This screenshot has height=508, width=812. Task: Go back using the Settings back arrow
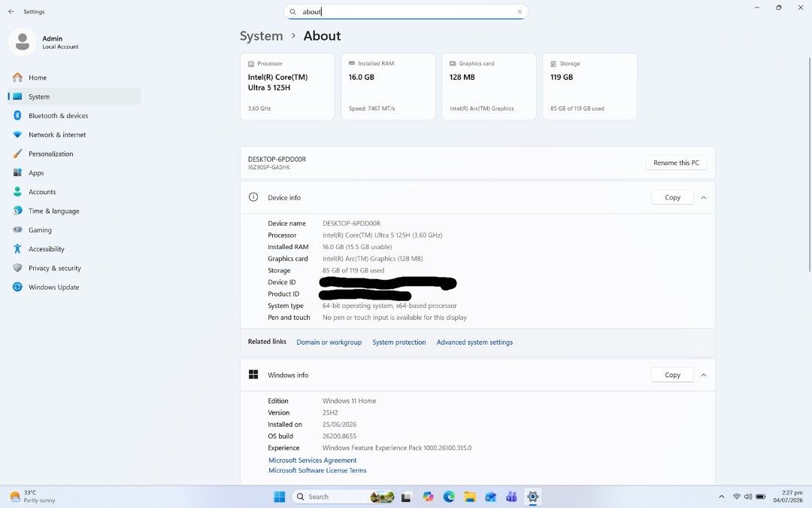click(x=11, y=11)
